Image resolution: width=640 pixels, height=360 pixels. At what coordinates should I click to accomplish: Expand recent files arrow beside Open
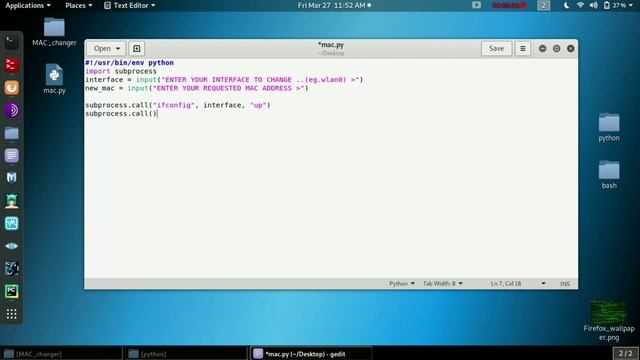point(118,49)
